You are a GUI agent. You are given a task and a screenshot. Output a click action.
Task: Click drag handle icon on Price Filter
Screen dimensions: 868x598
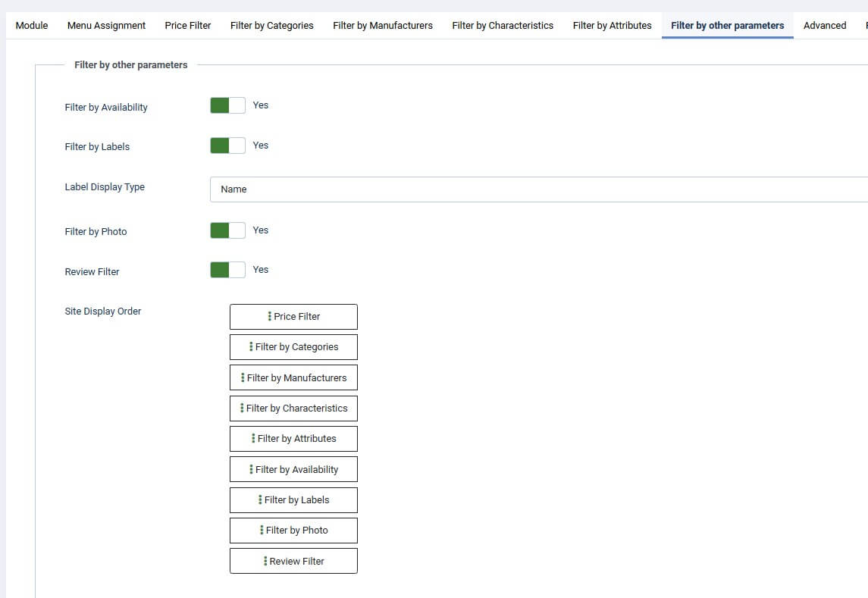[x=270, y=317]
